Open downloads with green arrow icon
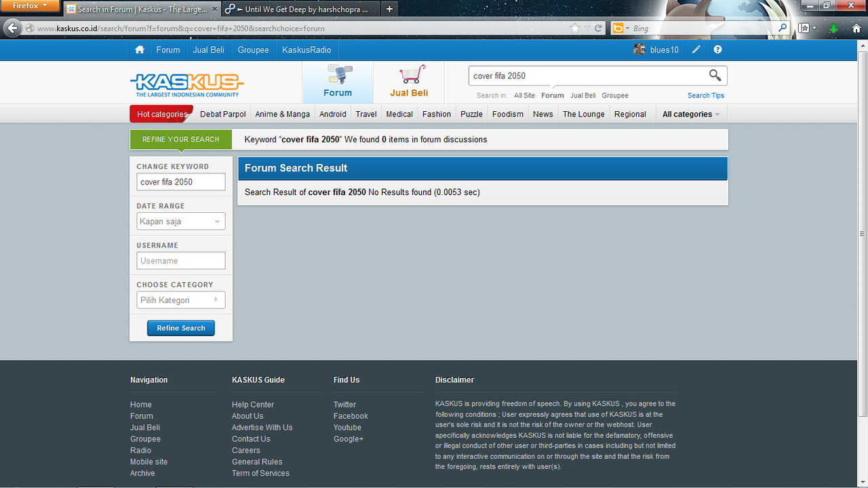The image size is (868, 488). (834, 28)
